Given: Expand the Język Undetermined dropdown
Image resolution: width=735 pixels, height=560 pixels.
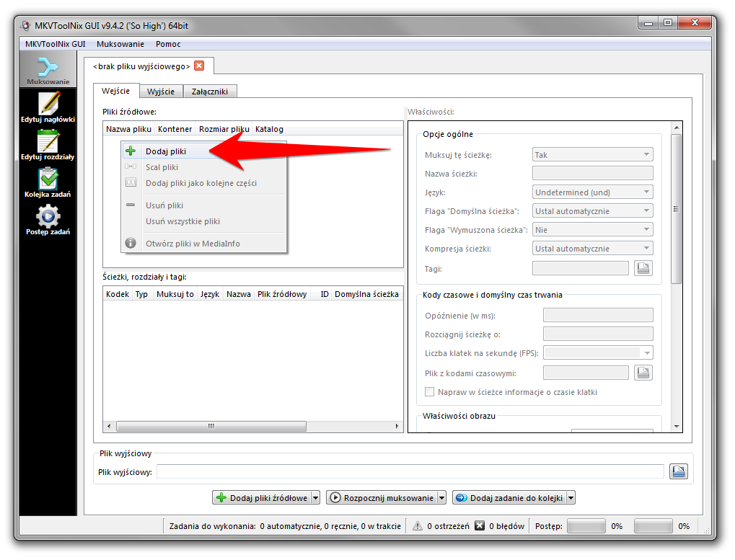Looking at the screenshot, I should click(592, 192).
